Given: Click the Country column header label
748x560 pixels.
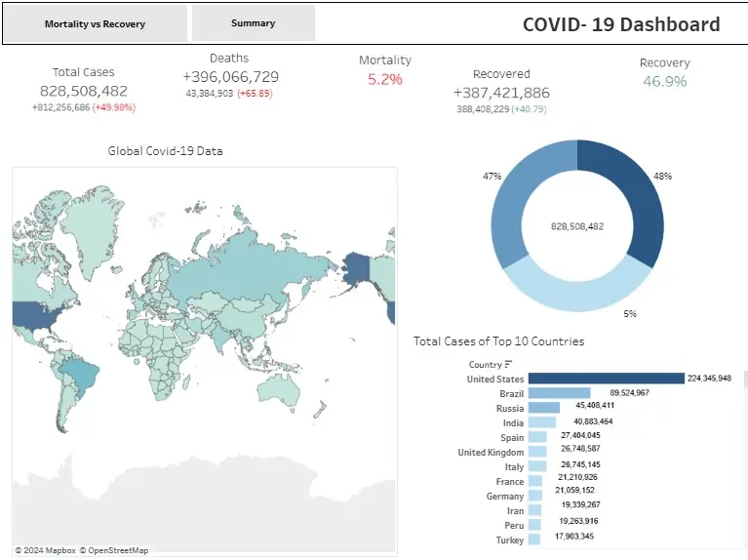Looking at the screenshot, I should tap(485, 364).
